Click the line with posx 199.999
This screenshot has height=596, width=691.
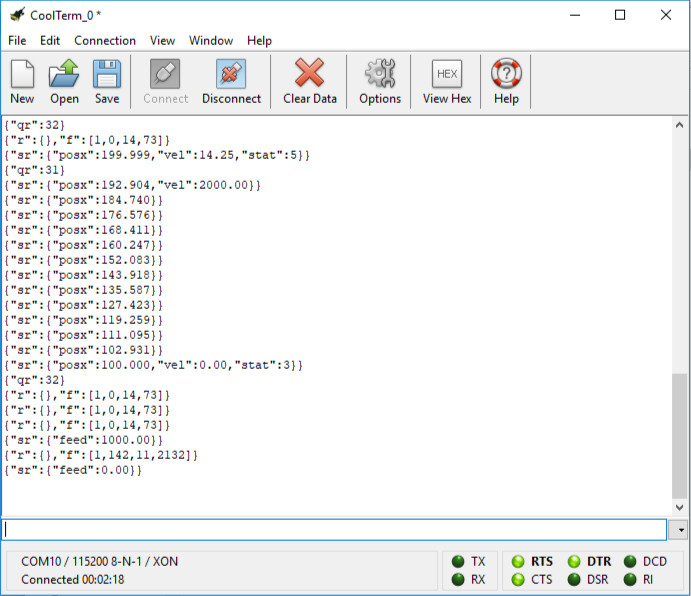click(x=157, y=155)
